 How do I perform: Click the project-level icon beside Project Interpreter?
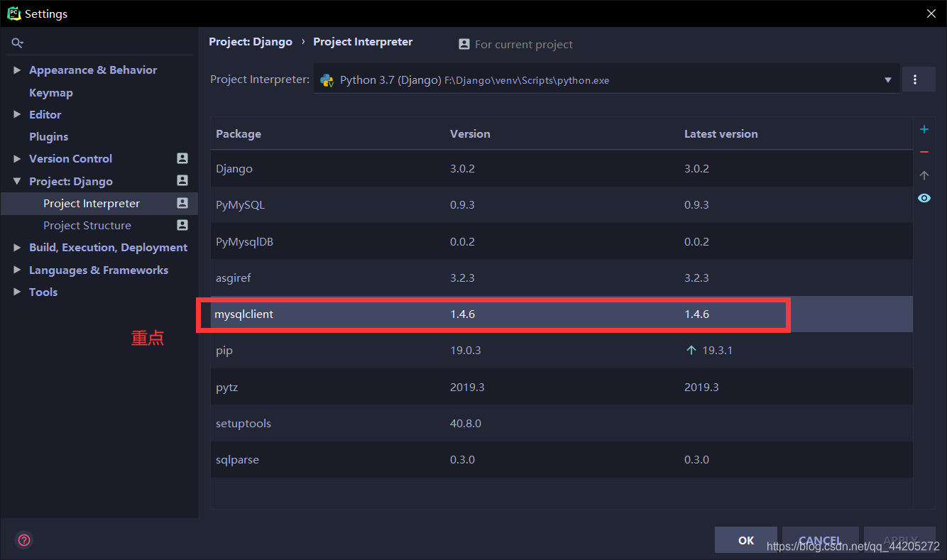pos(182,203)
